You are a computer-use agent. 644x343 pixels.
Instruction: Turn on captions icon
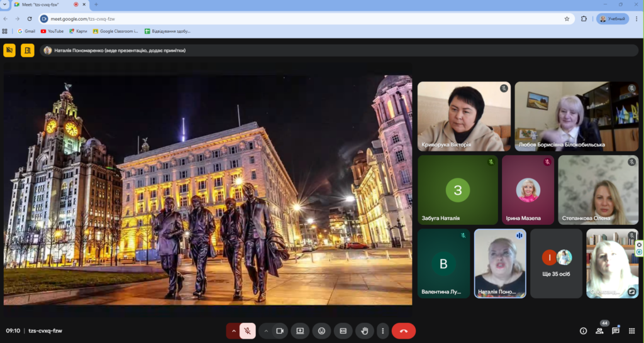[343, 330]
